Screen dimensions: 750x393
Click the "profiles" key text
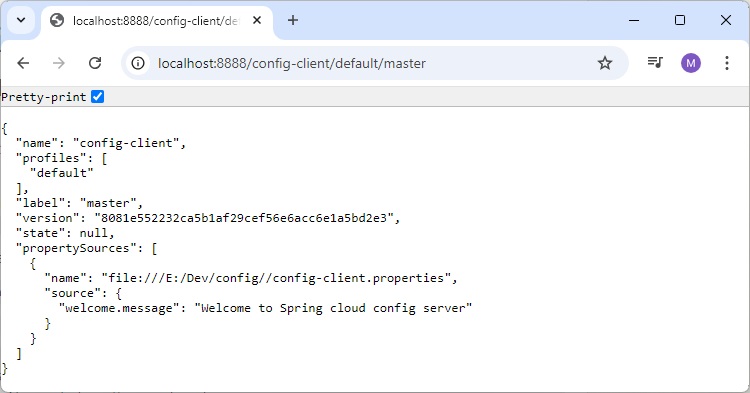point(51,158)
